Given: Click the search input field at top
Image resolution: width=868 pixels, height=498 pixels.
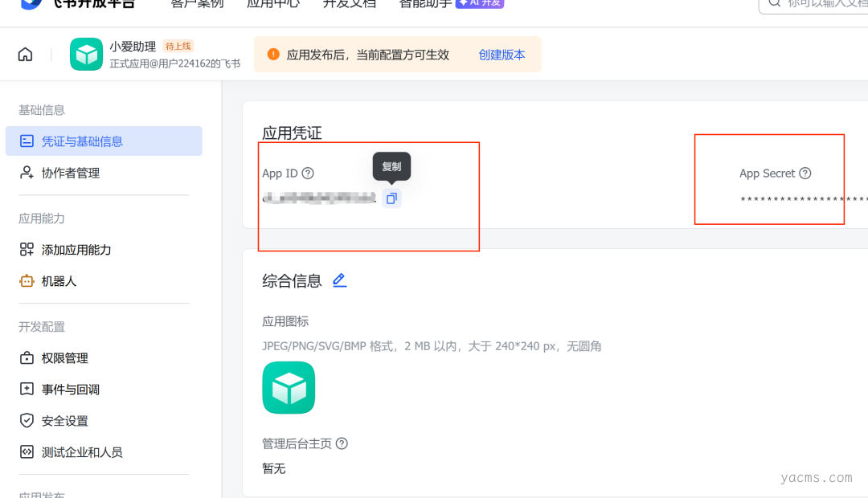Looking at the screenshot, I should 820,3.
